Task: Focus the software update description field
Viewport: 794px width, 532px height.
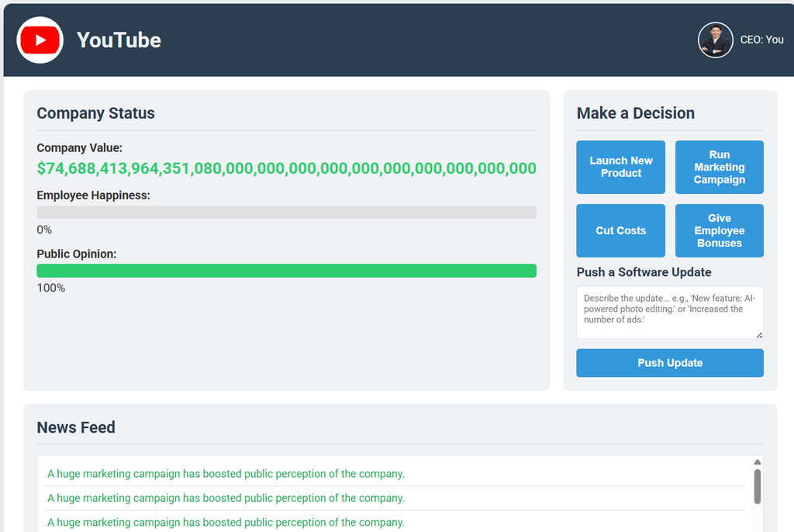Action: click(x=669, y=312)
